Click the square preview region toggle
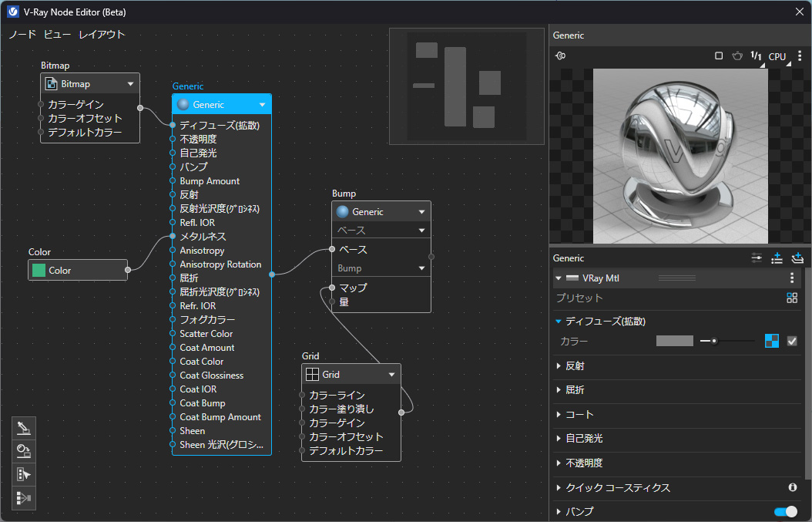Image resolution: width=812 pixels, height=522 pixels. [x=719, y=56]
